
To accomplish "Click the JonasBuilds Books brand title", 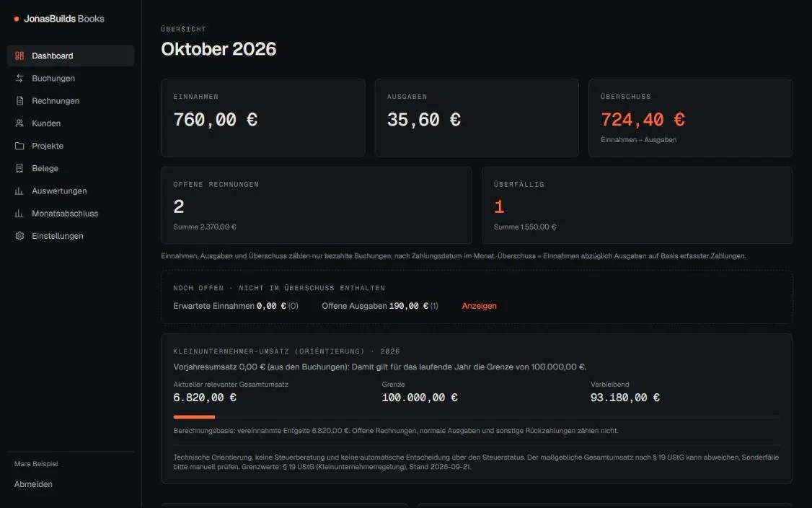I will tap(64, 19).
